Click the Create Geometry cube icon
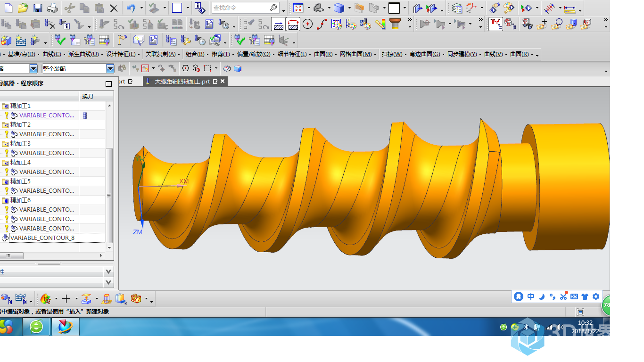Image resolution: width=644 pixels, height=362 pixels. pyautogui.click(x=6, y=40)
